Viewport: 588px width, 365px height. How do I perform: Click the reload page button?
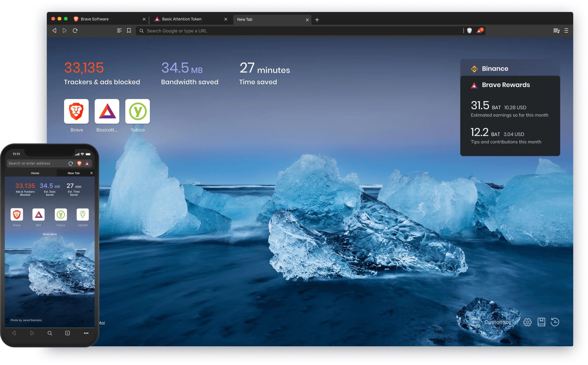75,31
